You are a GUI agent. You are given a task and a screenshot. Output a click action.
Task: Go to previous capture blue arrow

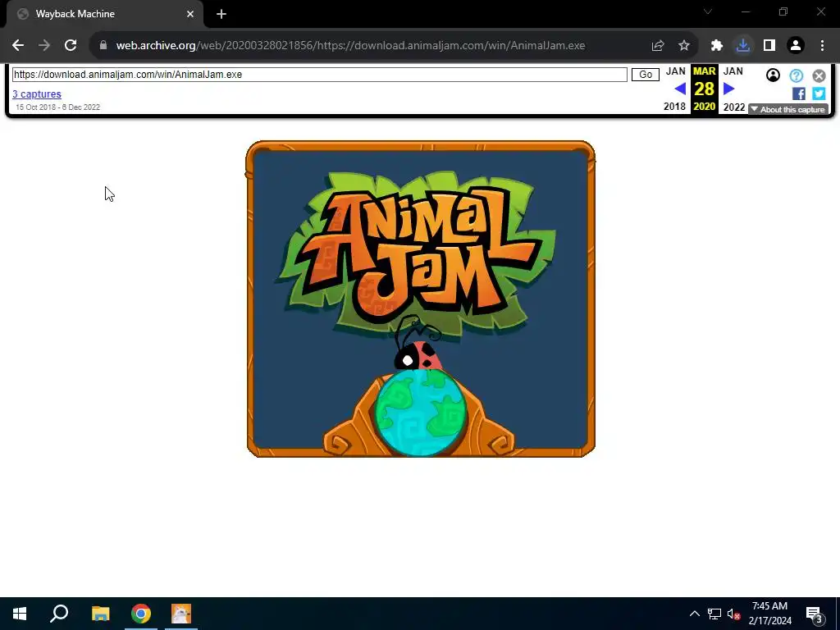(680, 89)
